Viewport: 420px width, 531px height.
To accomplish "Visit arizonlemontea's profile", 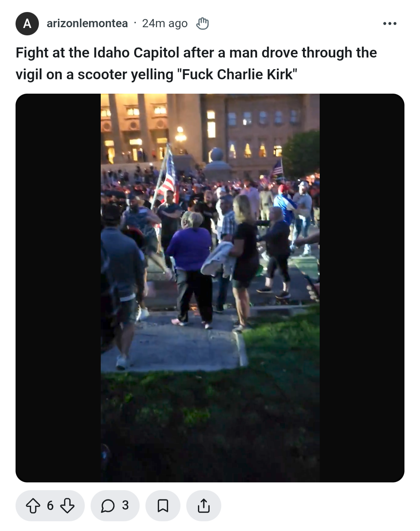I will tap(87, 24).
